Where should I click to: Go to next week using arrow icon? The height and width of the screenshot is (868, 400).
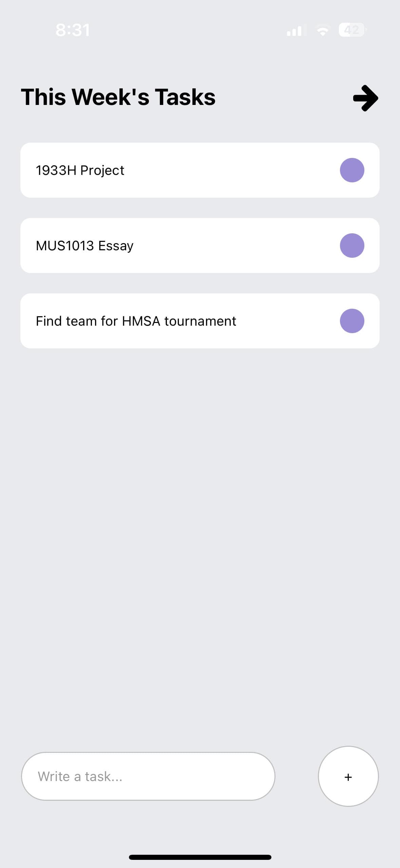click(x=365, y=98)
